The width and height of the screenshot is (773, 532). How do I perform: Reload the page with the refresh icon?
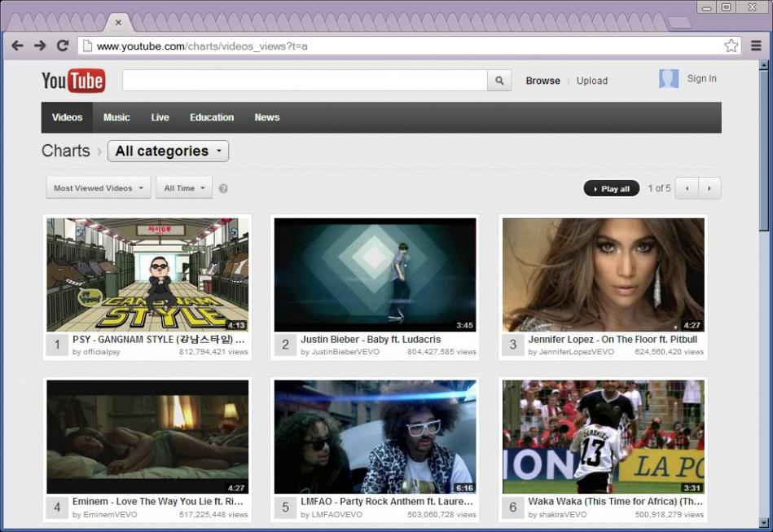(x=63, y=46)
